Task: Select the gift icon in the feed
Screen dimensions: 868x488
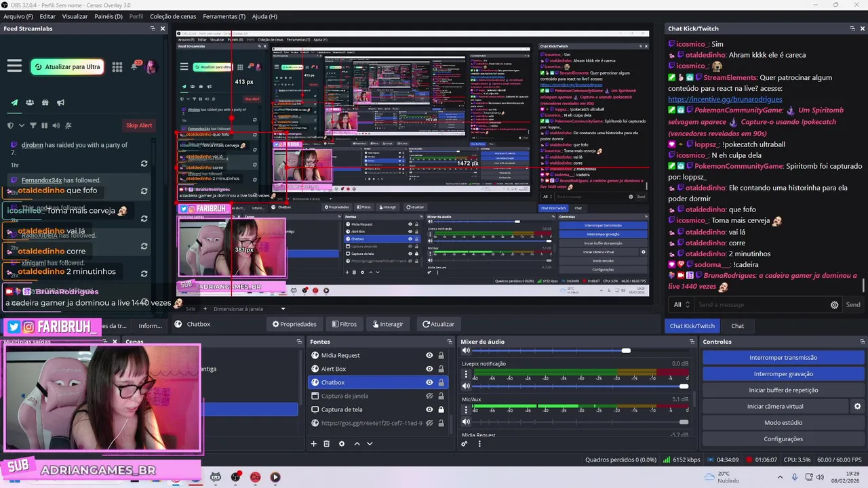Action: [x=45, y=103]
